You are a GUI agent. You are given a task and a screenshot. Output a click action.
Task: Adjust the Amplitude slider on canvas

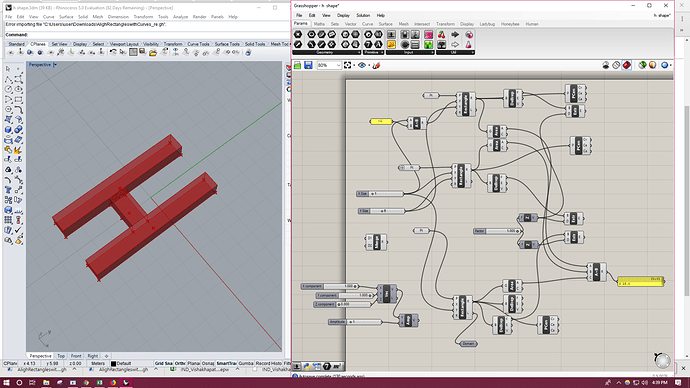[x=355, y=322]
